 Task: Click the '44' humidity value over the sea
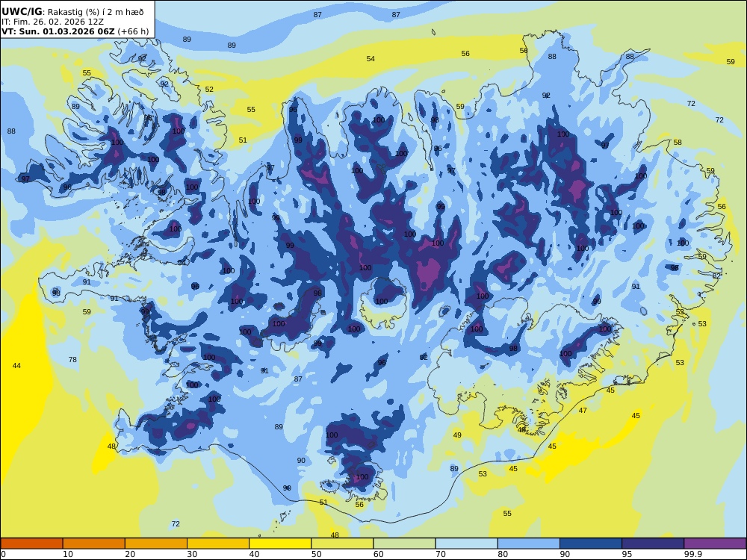tap(16, 366)
